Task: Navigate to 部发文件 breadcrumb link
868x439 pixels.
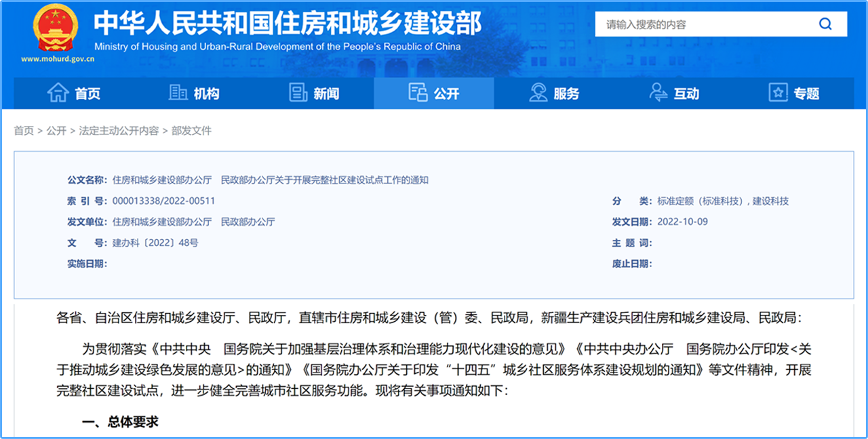Action: (191, 131)
